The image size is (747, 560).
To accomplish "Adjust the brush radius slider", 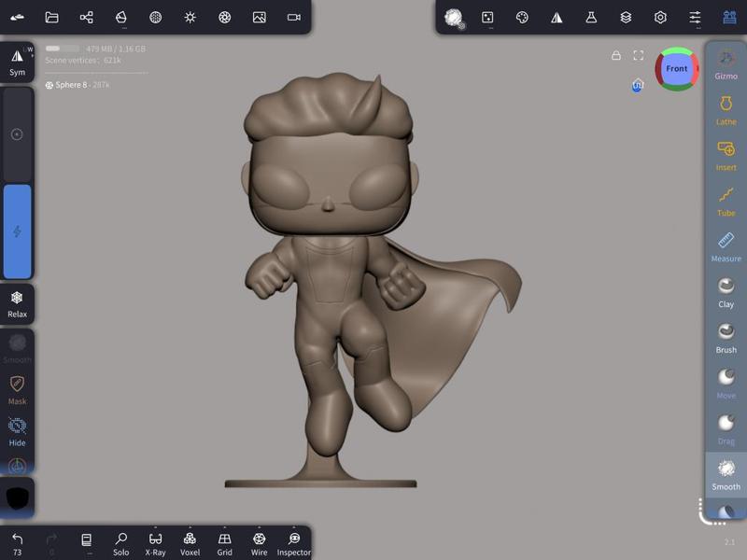I will tap(17, 134).
